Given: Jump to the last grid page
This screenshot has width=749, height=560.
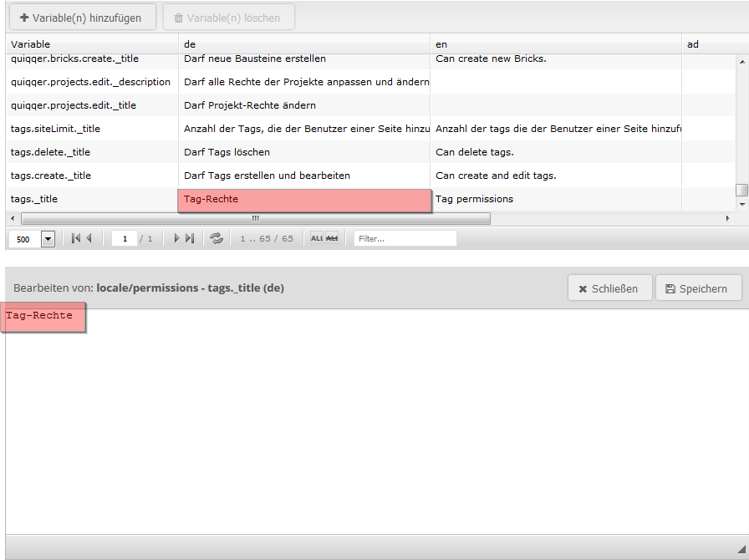Looking at the screenshot, I should pos(189,239).
